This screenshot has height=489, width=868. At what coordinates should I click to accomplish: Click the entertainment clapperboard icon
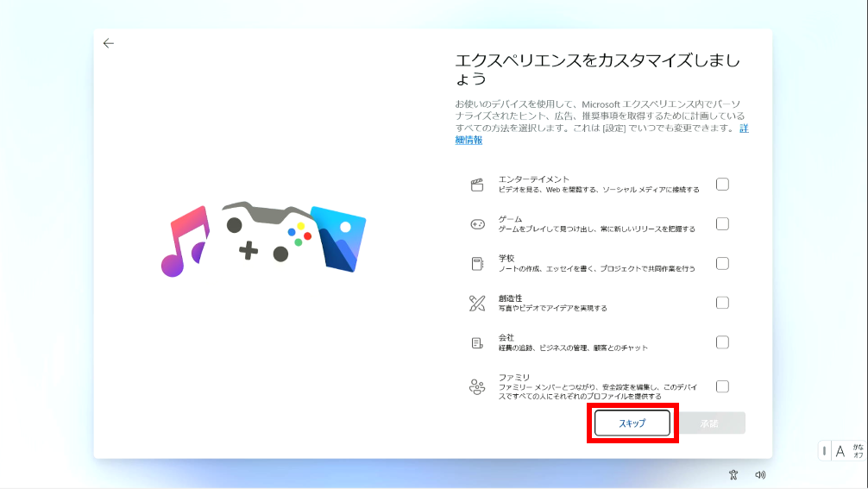pos(477,185)
